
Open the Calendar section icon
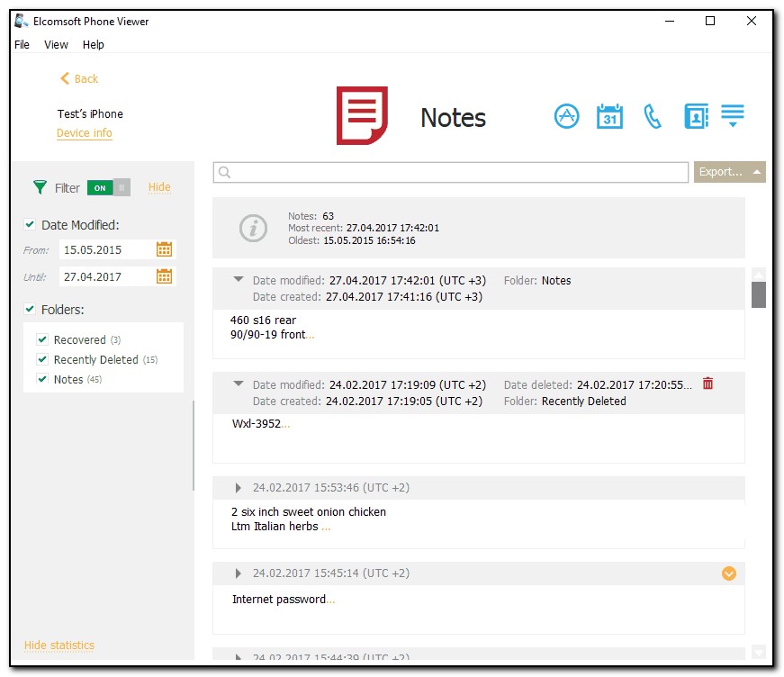coord(609,116)
